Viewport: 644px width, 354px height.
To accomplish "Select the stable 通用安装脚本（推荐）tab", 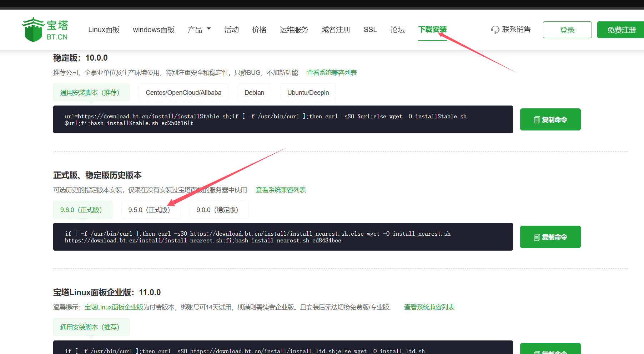I will coord(91,93).
